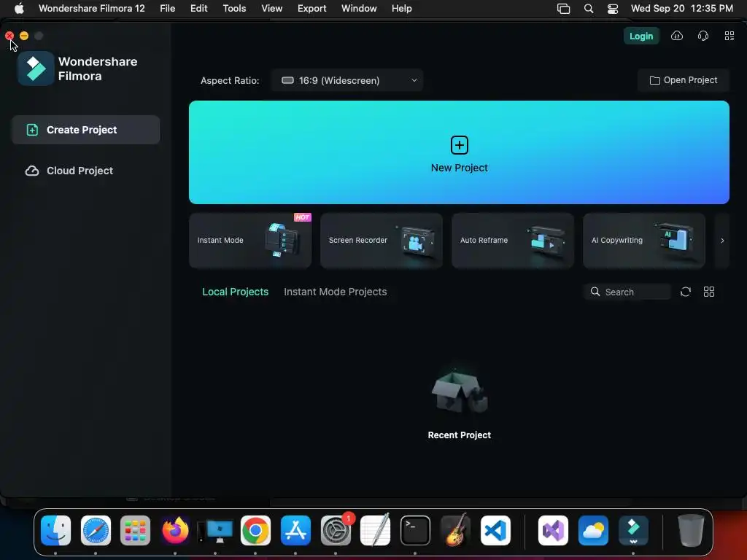Close the Filmora window

(x=9, y=36)
